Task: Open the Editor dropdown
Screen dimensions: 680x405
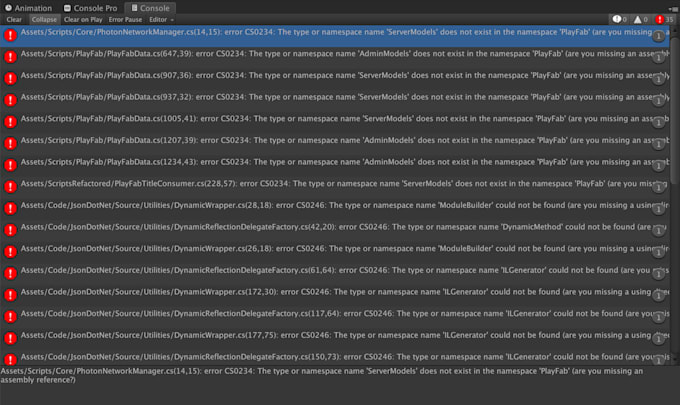Action: pyautogui.click(x=161, y=20)
